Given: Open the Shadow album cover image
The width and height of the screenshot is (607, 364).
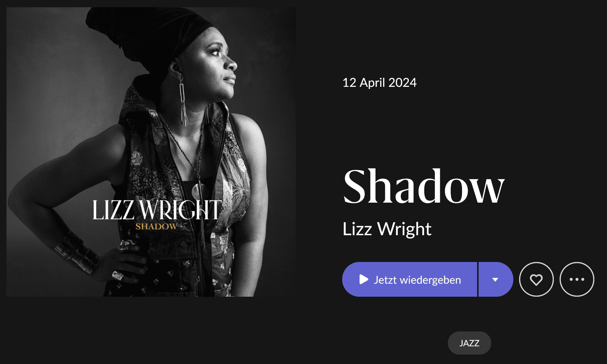Looking at the screenshot, I should 151,152.
